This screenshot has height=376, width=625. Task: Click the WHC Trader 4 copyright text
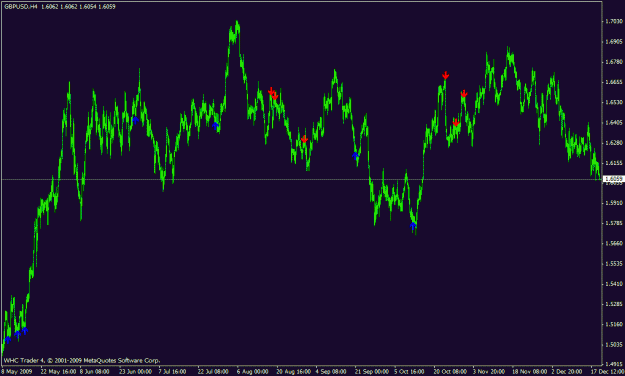click(82, 360)
